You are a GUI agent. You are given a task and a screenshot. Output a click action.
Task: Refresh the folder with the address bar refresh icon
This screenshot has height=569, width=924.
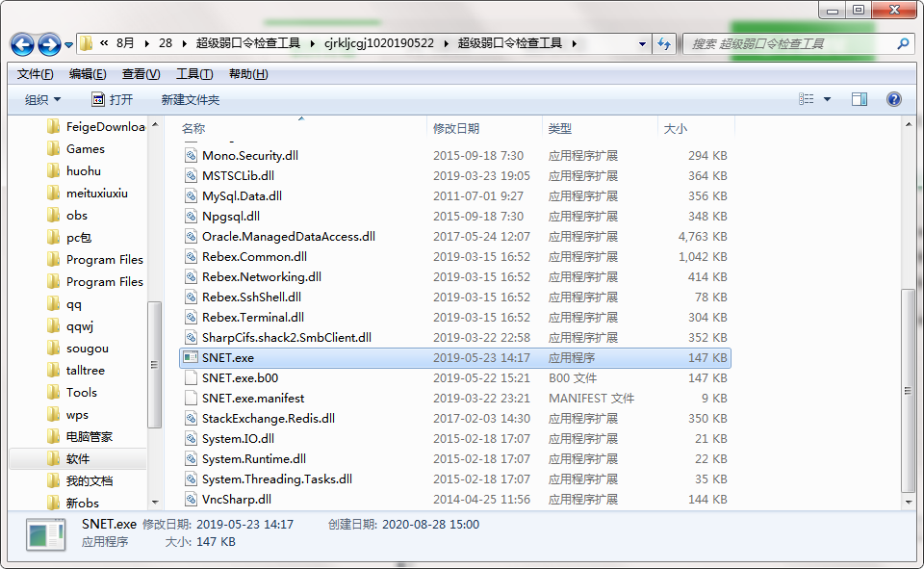pyautogui.click(x=664, y=43)
